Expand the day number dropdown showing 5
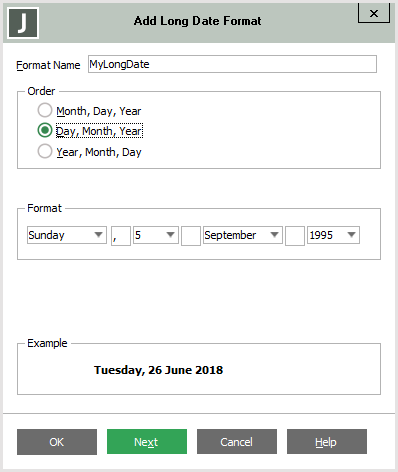The height and width of the screenshot is (472, 398). coord(156,235)
